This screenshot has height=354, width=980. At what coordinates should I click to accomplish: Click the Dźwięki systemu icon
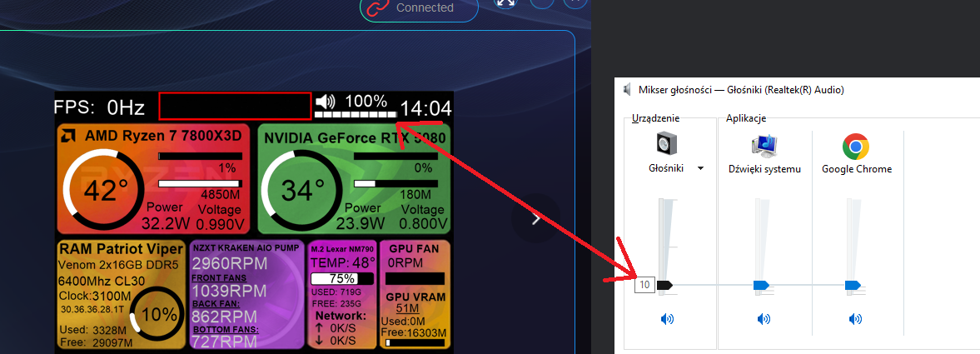pyautogui.click(x=764, y=144)
